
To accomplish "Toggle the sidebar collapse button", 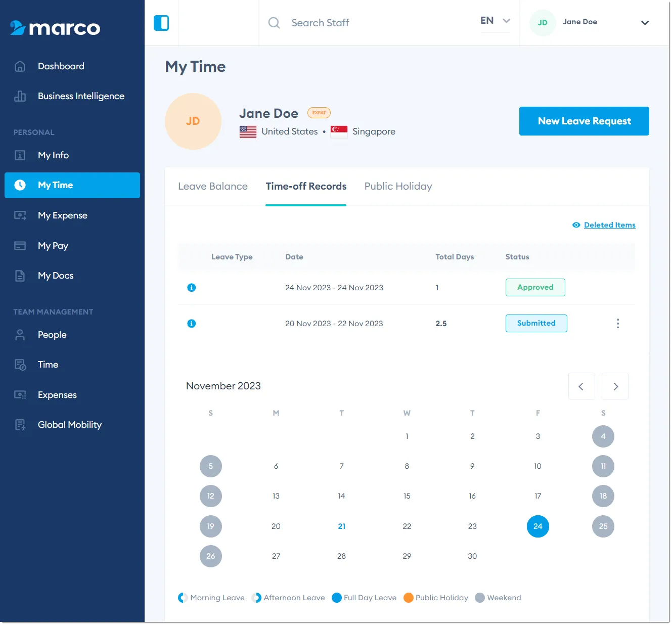I will 161,23.
